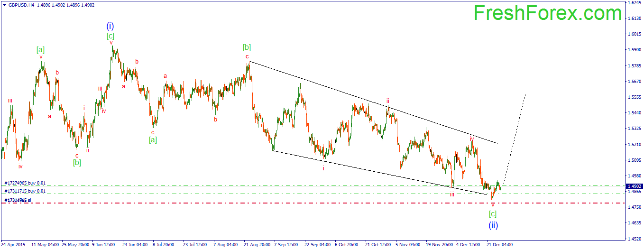Click the red ii label above the October peak

click(x=387, y=101)
